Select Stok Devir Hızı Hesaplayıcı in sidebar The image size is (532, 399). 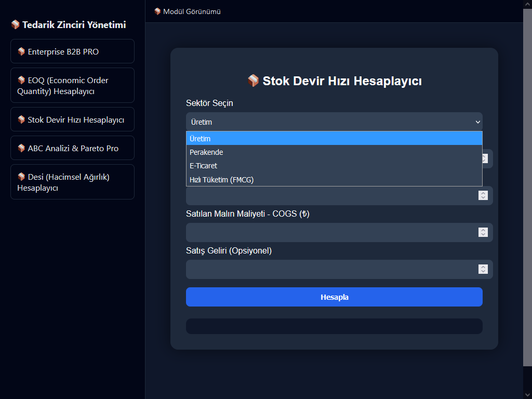72,119
